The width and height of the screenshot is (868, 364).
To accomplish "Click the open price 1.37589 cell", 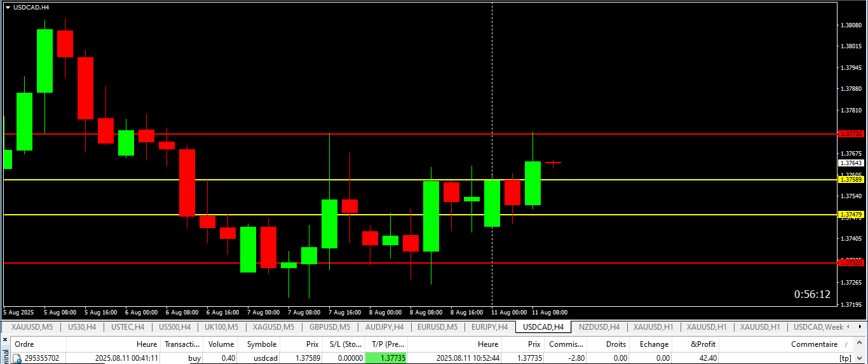I will [x=308, y=358].
